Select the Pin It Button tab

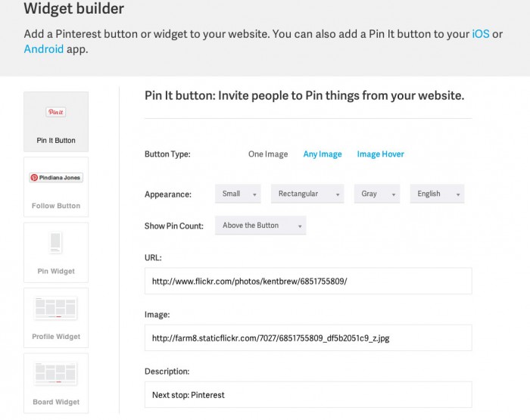click(56, 140)
